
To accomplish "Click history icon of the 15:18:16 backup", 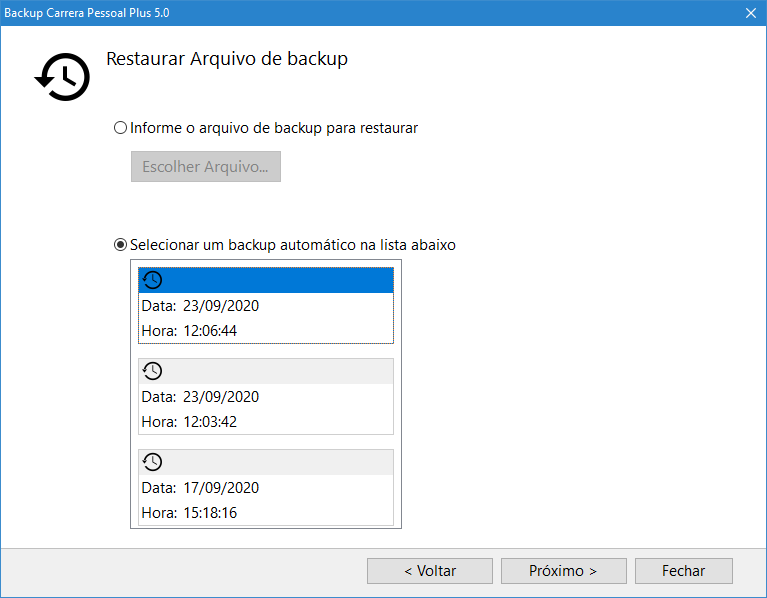I will pos(152,462).
